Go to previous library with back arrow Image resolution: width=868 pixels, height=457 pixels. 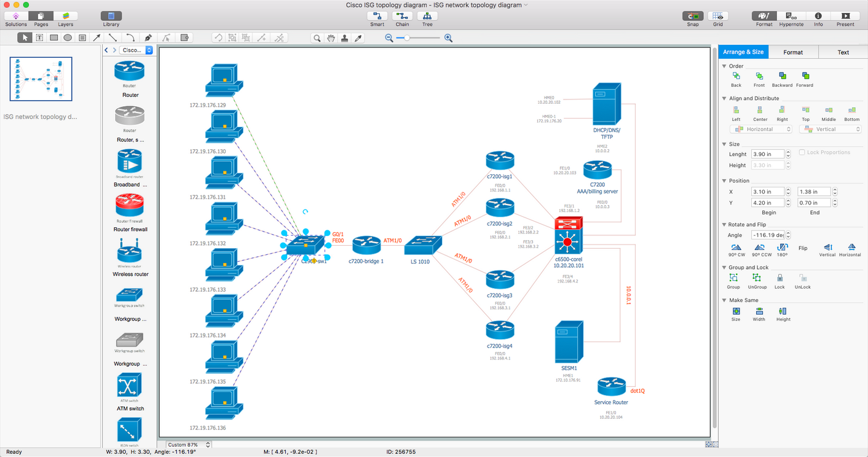tap(106, 50)
